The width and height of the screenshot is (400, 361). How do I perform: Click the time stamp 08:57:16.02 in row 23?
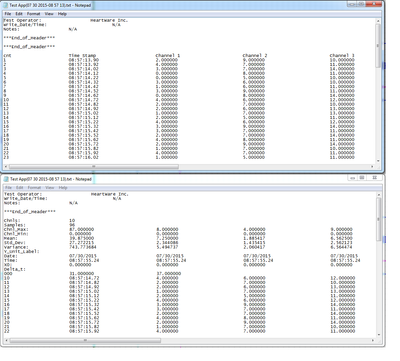tap(84, 157)
